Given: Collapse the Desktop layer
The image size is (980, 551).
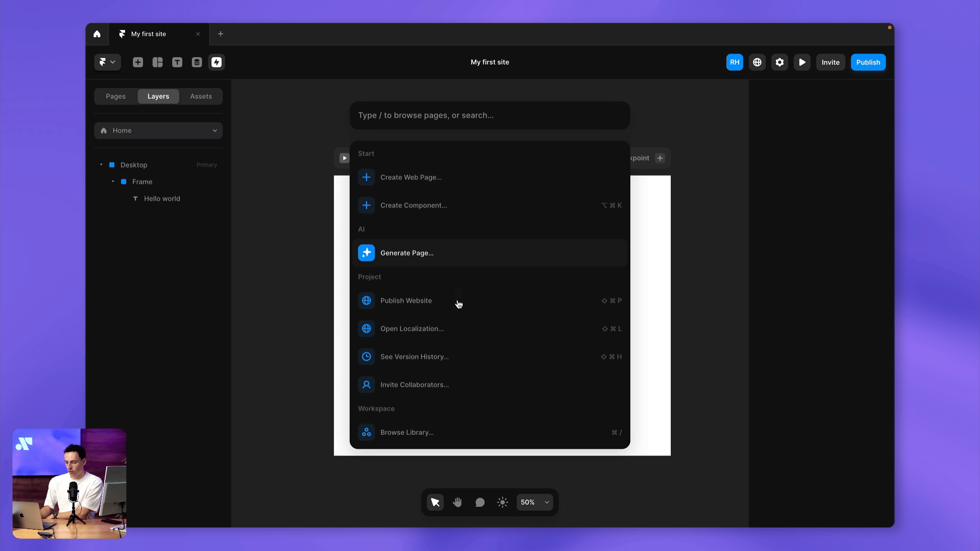Looking at the screenshot, I should click(101, 165).
